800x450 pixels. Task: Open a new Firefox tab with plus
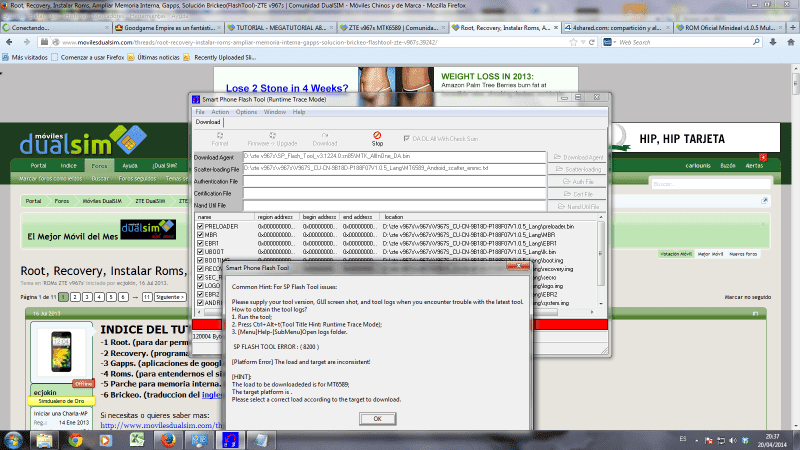point(793,28)
